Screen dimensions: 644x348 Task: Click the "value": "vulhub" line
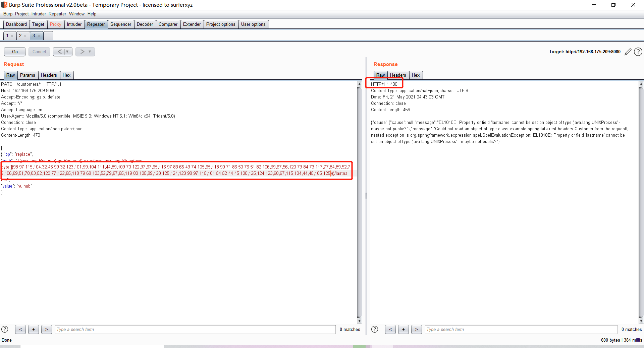[16, 186]
